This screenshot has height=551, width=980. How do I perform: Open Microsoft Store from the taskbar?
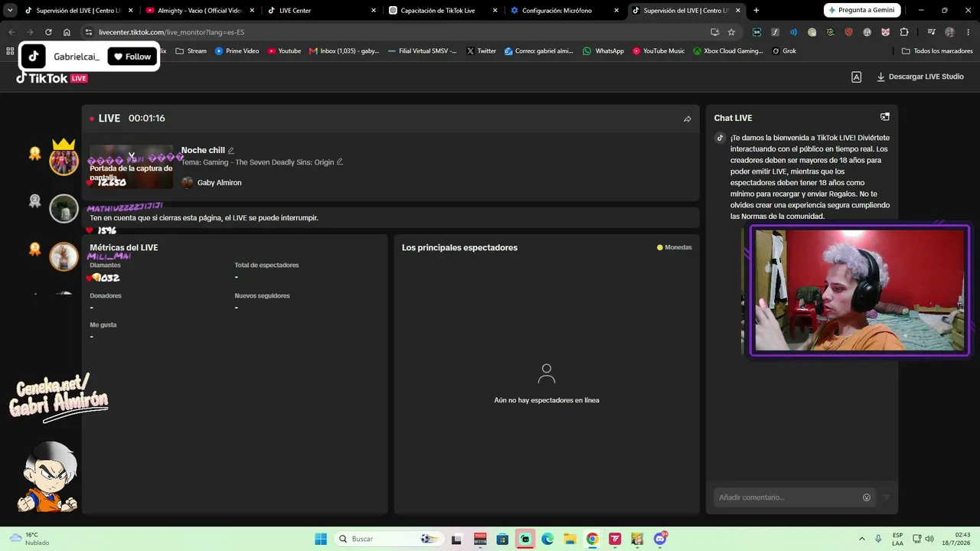(502, 539)
